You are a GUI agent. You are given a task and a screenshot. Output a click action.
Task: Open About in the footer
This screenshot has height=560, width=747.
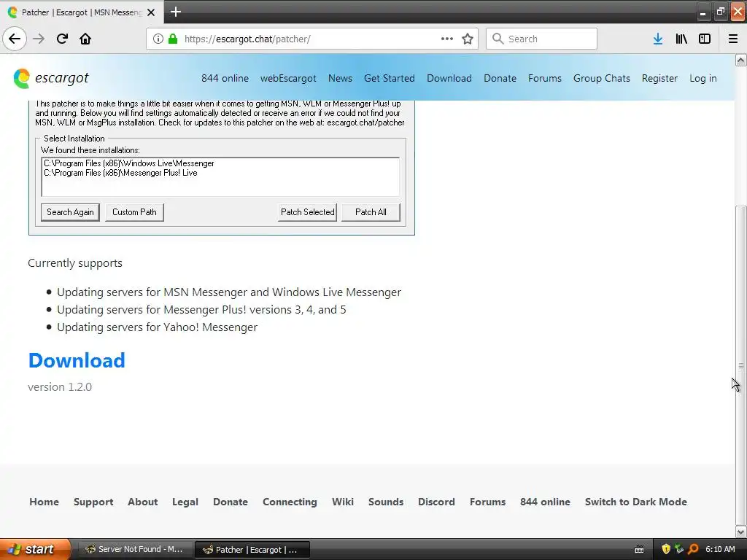142,502
